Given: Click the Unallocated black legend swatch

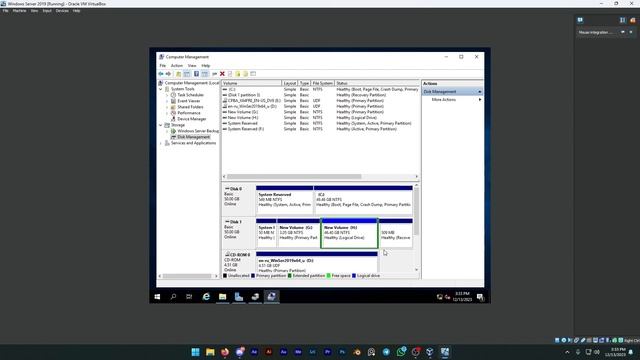Looking at the screenshot, I should tap(224, 276).
